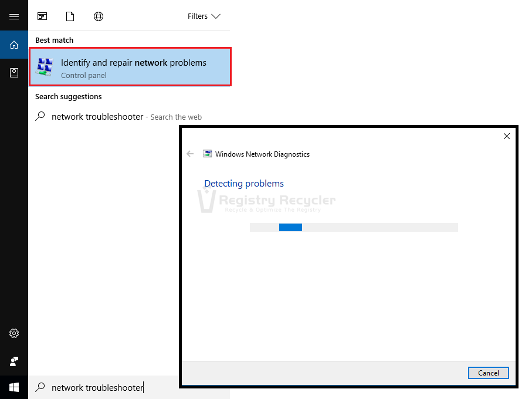Open the Feedback person icon in the sidebar
Image resolution: width=532 pixels, height=399 pixels.
point(14,361)
